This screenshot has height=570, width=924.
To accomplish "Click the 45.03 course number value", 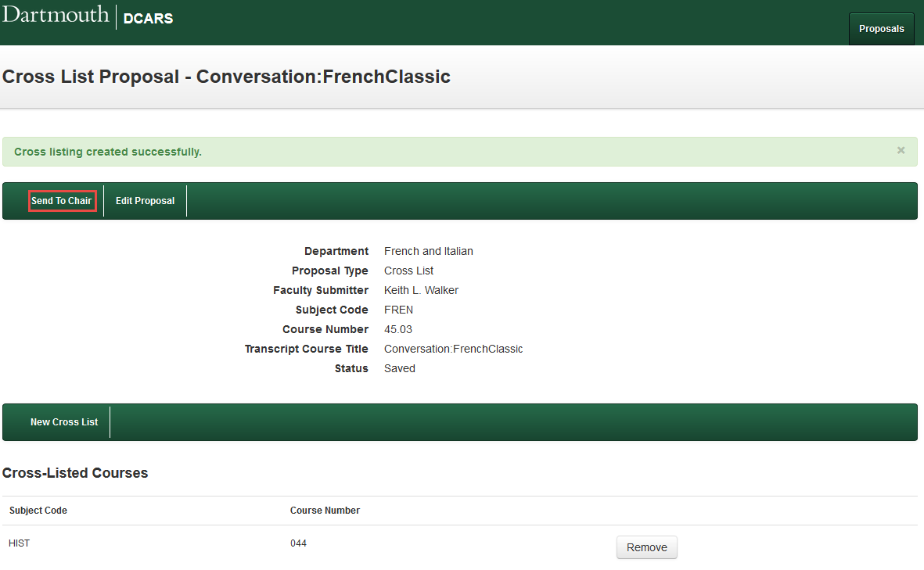I will (x=399, y=329).
